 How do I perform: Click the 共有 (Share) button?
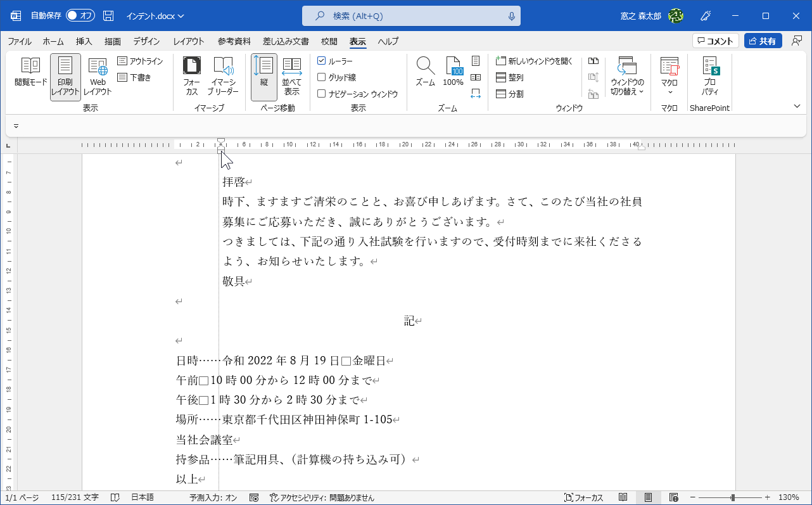[763, 41]
